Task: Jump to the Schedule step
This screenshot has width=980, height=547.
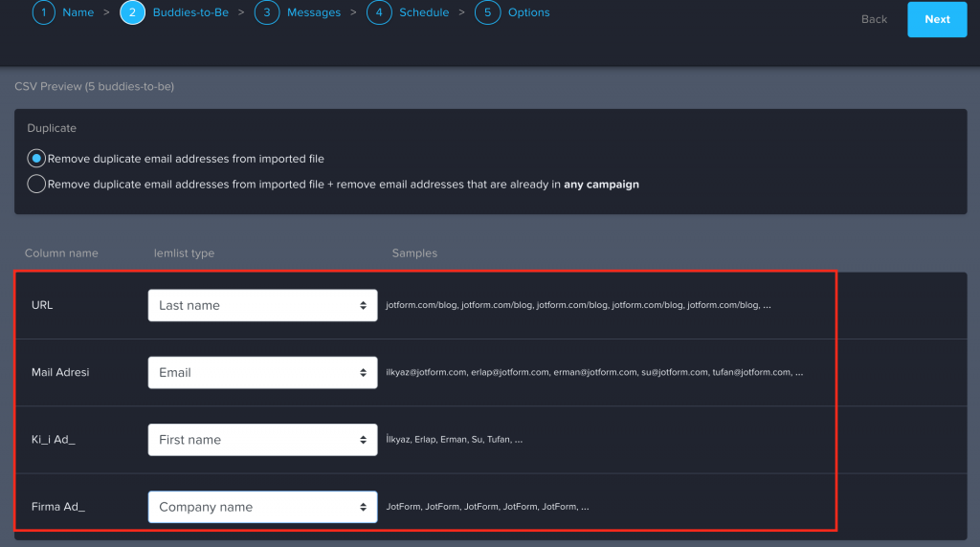Action: (424, 13)
